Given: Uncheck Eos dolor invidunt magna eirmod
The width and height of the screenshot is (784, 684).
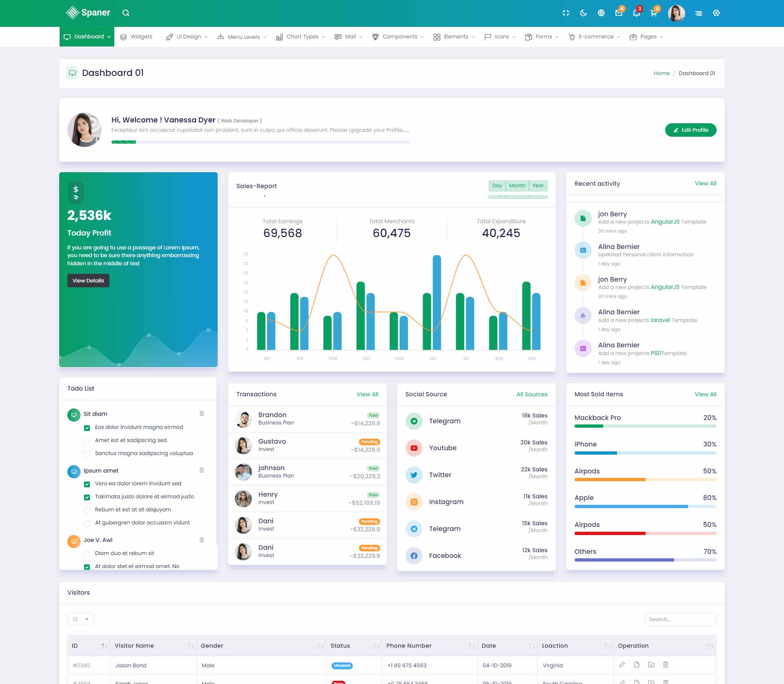Looking at the screenshot, I should [87, 428].
